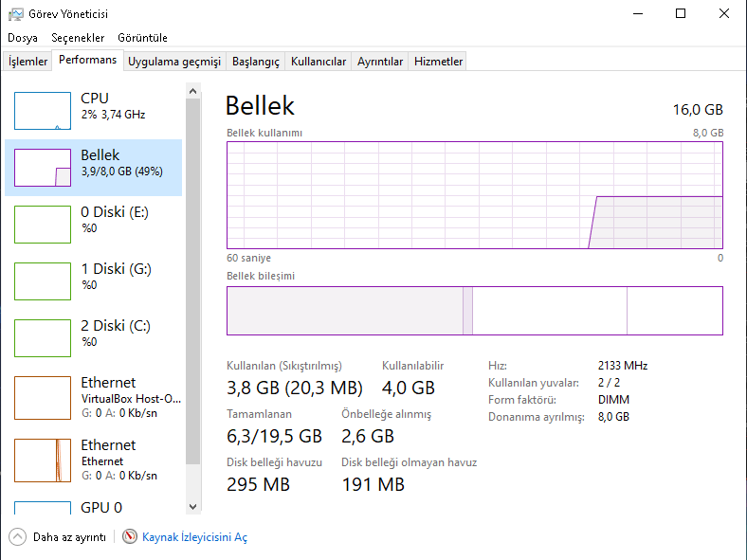Open the Kaynak İzleyicisini Aç link

click(194, 537)
